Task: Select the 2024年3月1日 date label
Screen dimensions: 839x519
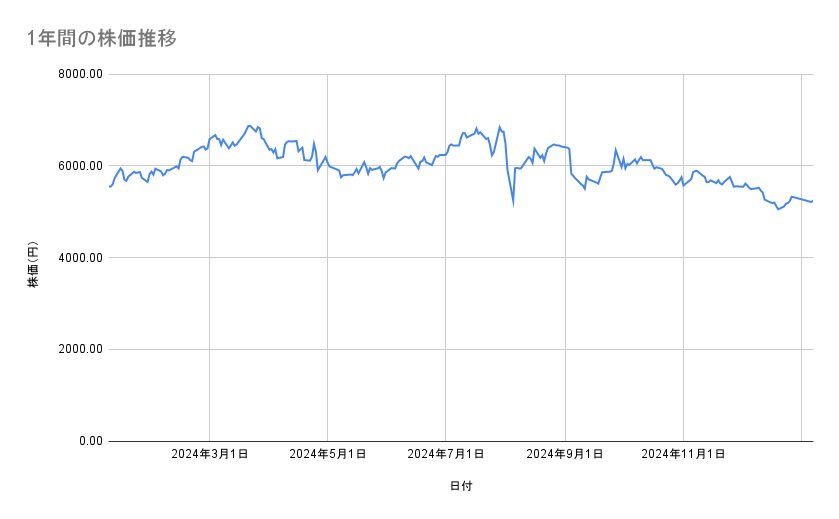Action: click(209, 454)
